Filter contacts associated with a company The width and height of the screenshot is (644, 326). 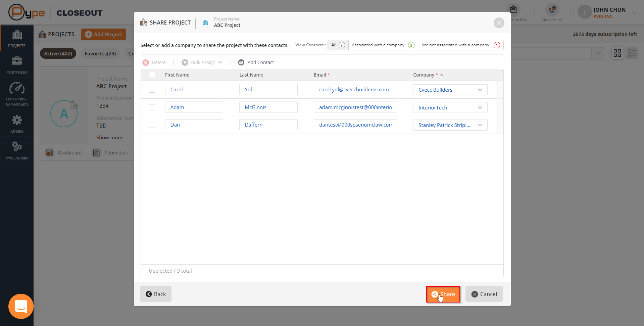pos(383,45)
